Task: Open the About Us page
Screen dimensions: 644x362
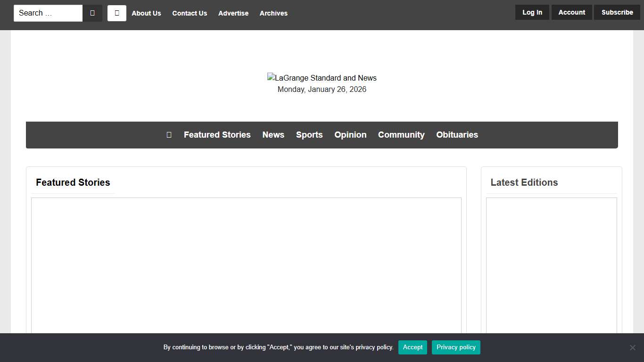Action: pyautogui.click(x=146, y=13)
